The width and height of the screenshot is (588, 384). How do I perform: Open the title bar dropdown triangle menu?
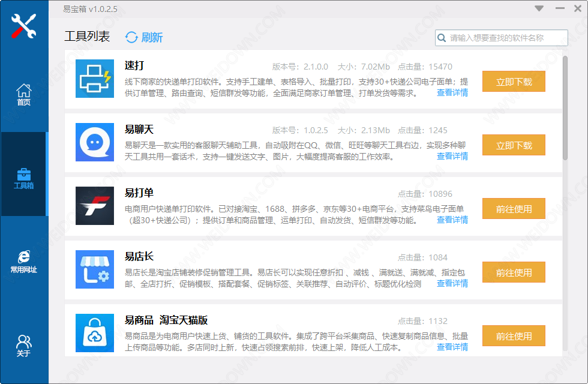click(539, 8)
